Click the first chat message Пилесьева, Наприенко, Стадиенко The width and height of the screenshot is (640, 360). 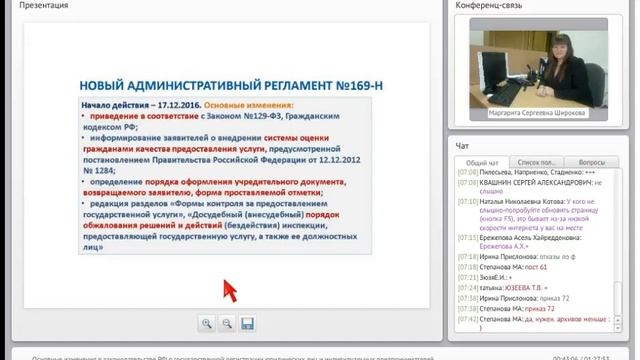(x=527, y=172)
